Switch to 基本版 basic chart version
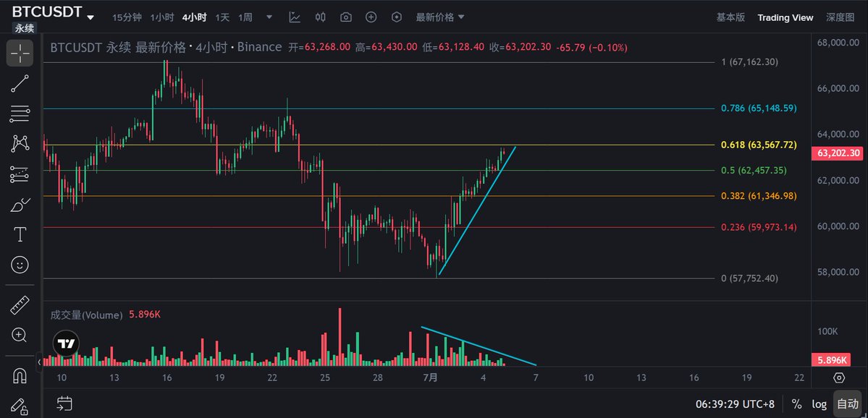 pos(730,17)
